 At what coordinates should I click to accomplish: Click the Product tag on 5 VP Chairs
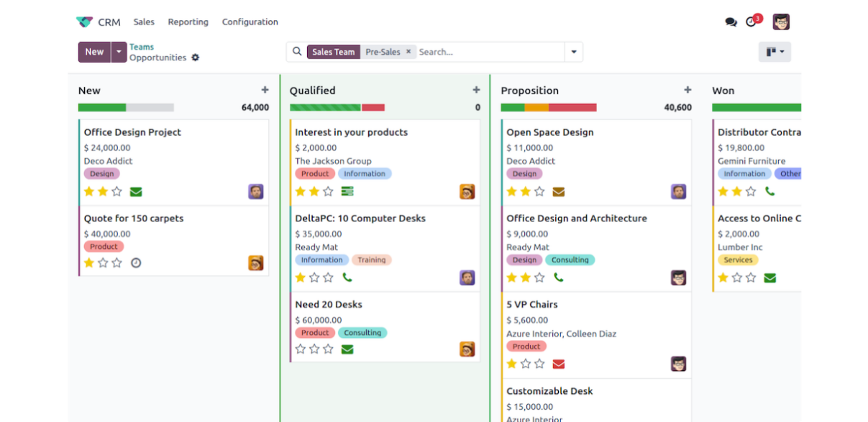(526, 347)
